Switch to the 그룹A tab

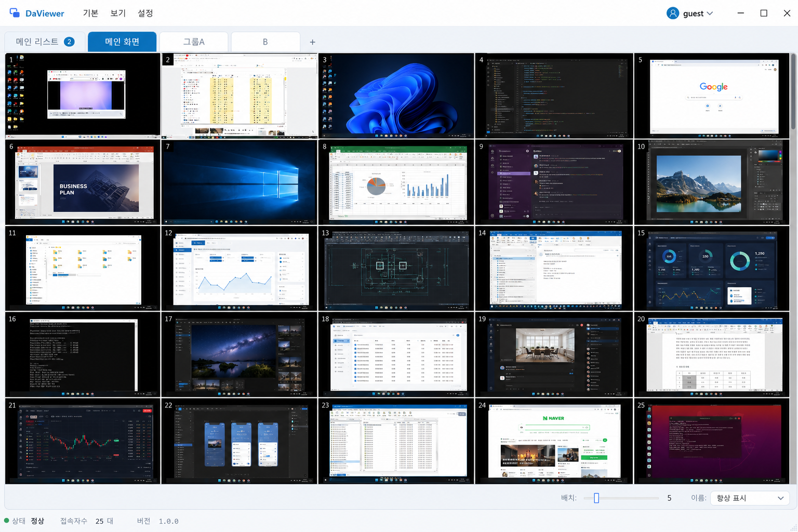tap(194, 42)
